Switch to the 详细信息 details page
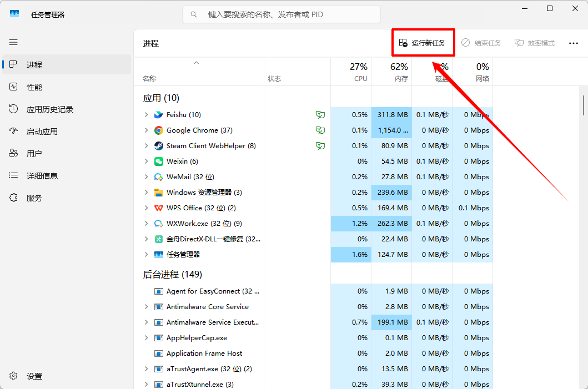The width and height of the screenshot is (588, 389). click(x=67, y=175)
